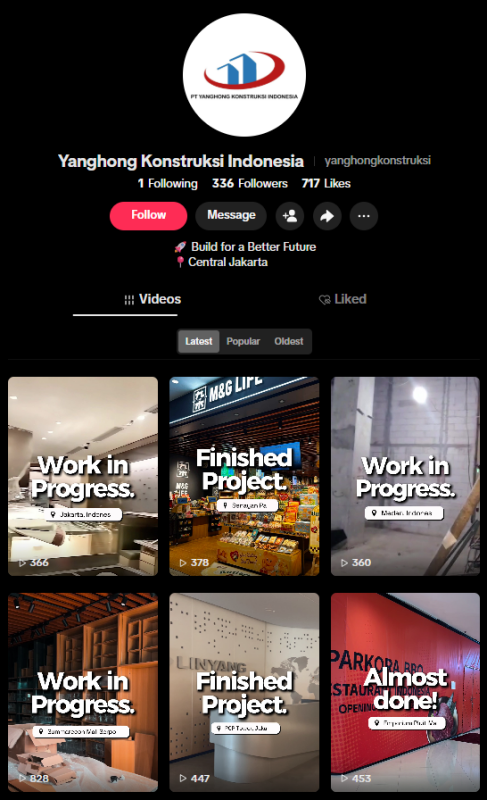Screen dimensions: 487x800
Task: Click the add-friend person icon button
Action: 290,216
